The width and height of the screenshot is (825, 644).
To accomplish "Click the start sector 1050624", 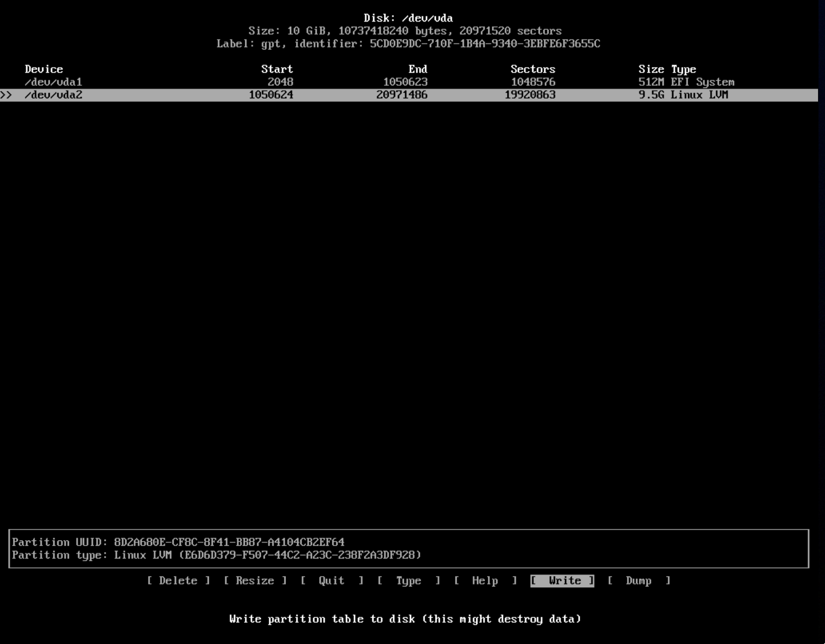I will [271, 95].
